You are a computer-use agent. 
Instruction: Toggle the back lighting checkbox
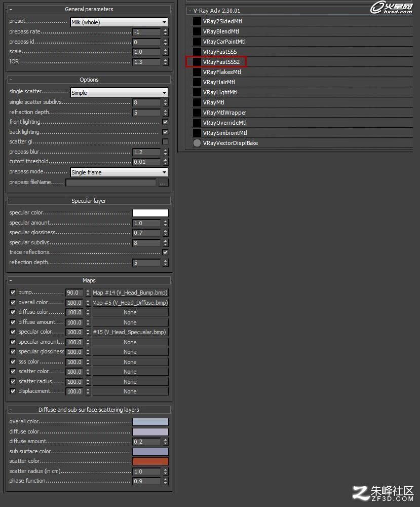(x=165, y=132)
